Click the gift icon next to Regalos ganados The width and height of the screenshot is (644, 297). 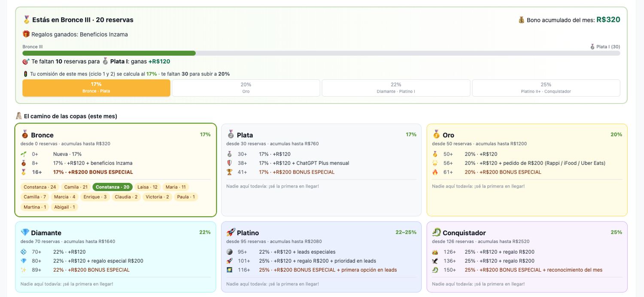coord(26,34)
